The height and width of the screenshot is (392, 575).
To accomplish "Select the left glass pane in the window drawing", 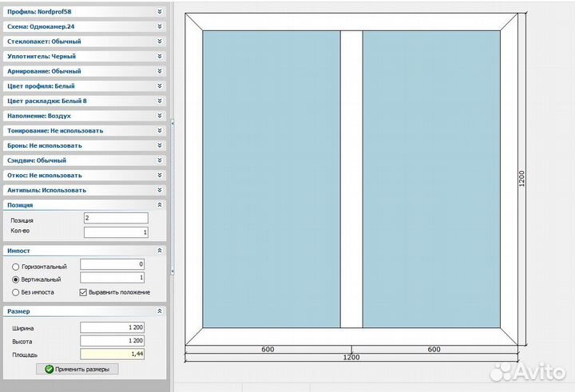I will (x=271, y=180).
